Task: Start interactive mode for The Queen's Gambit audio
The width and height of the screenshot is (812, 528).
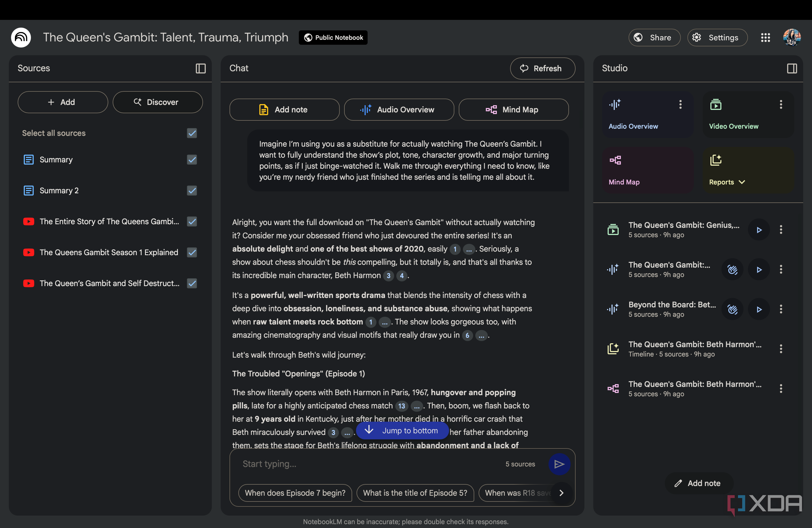Action: (732, 270)
